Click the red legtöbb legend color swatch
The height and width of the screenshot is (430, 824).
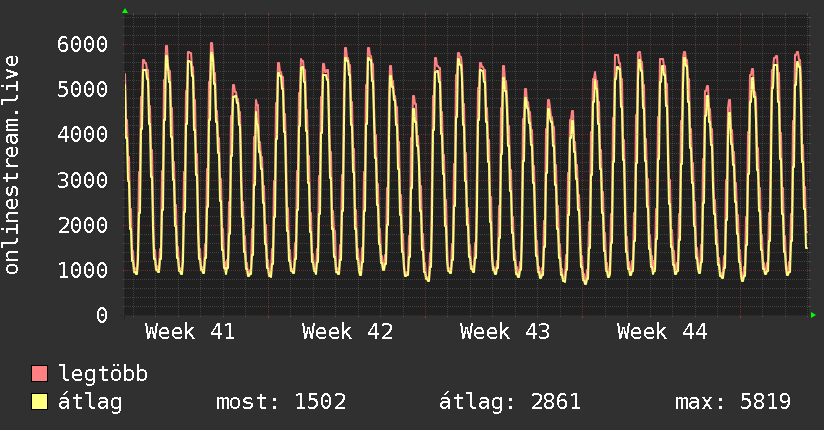pyautogui.click(x=40, y=375)
